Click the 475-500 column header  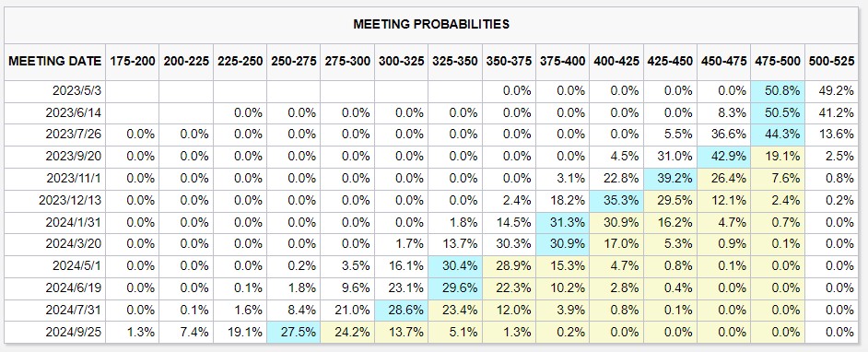(x=777, y=62)
